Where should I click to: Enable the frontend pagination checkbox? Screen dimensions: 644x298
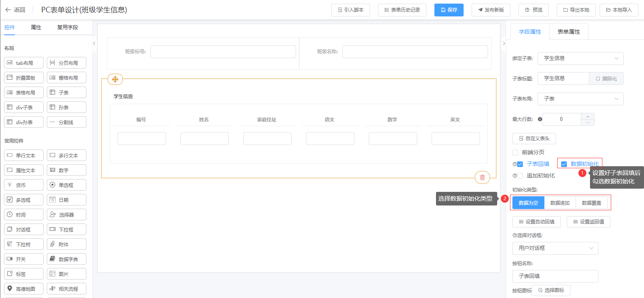pyautogui.click(x=515, y=153)
